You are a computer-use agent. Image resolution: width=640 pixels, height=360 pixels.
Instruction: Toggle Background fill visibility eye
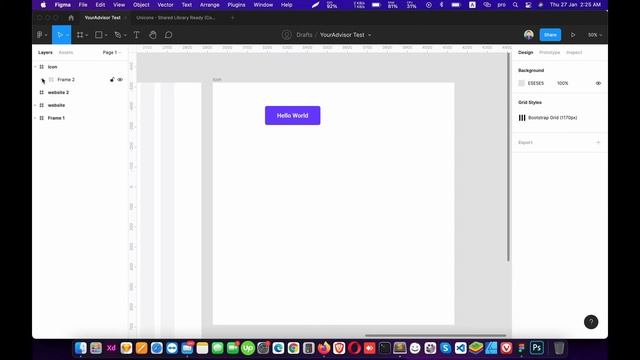[x=598, y=83]
